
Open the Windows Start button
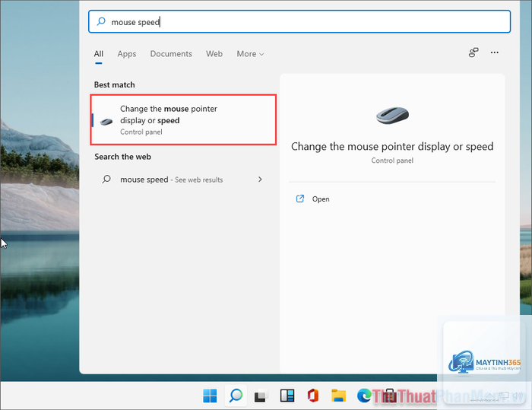point(210,396)
